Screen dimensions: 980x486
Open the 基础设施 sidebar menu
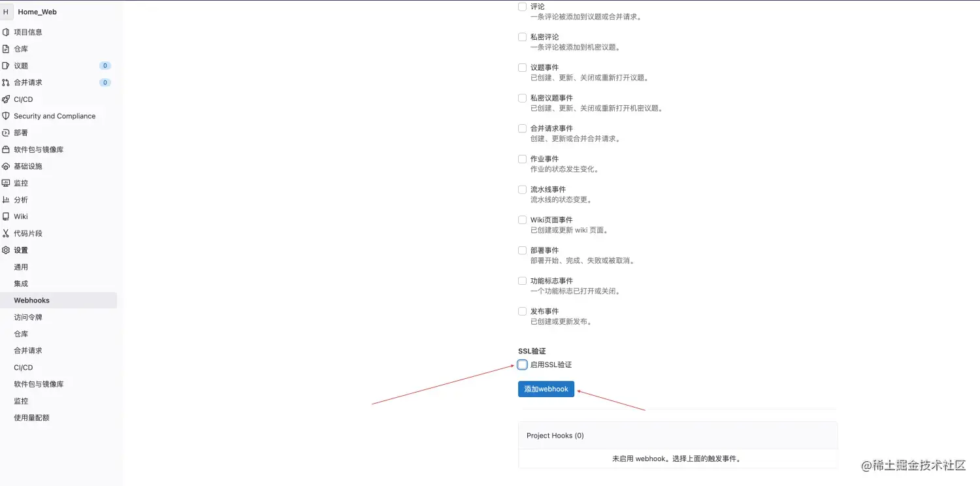[28, 167]
